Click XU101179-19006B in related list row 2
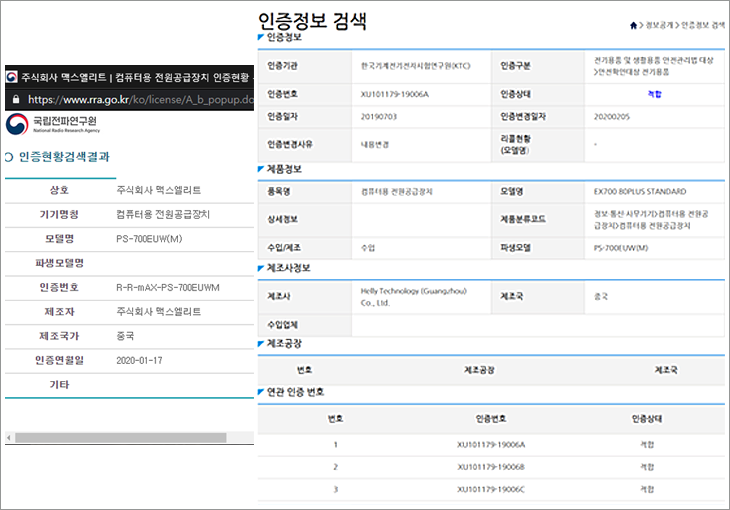The width and height of the screenshot is (730, 510). [491, 467]
